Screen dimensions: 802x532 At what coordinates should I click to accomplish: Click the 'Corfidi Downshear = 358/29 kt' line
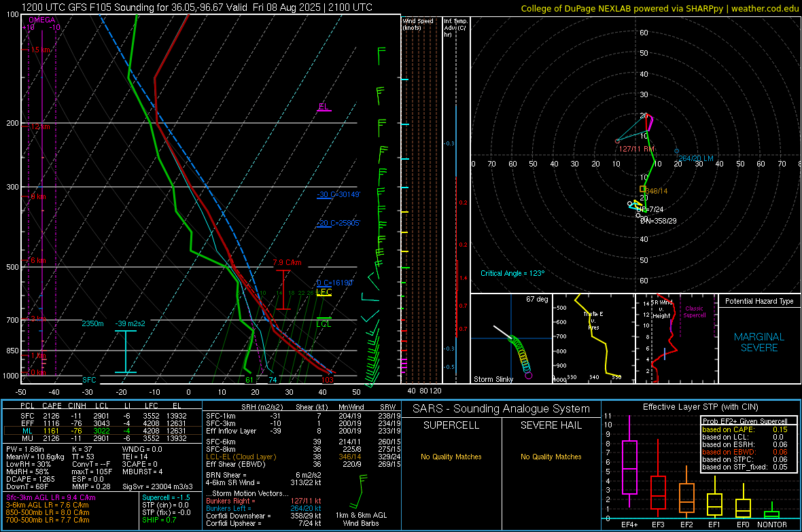tap(264, 516)
